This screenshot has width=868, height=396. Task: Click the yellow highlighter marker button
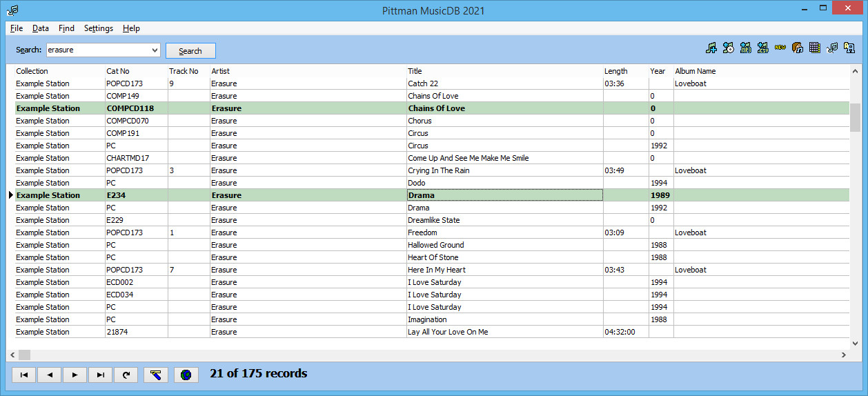coord(155,375)
